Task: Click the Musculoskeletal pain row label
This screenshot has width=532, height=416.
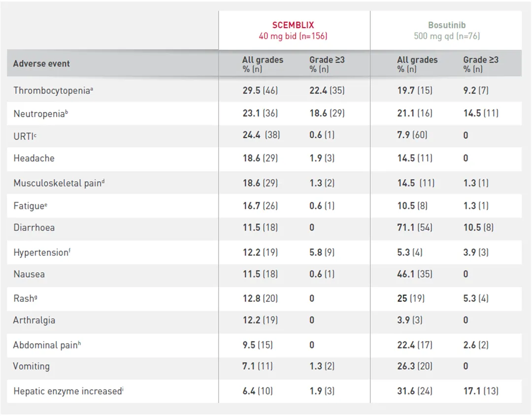Action: pyautogui.click(x=59, y=183)
